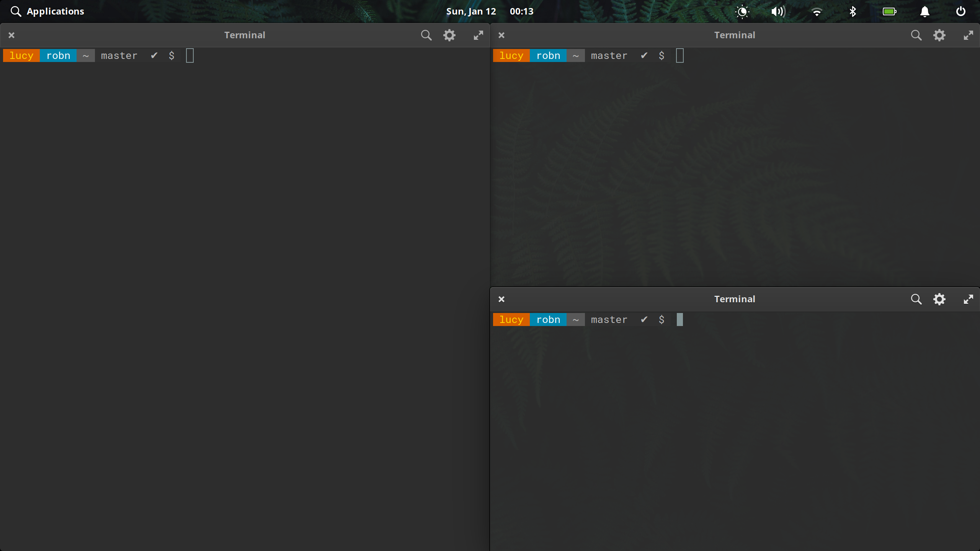Image resolution: width=980 pixels, height=551 pixels.
Task: Click the 'lucy' segment in bottom-right Terminal
Action: click(x=511, y=320)
